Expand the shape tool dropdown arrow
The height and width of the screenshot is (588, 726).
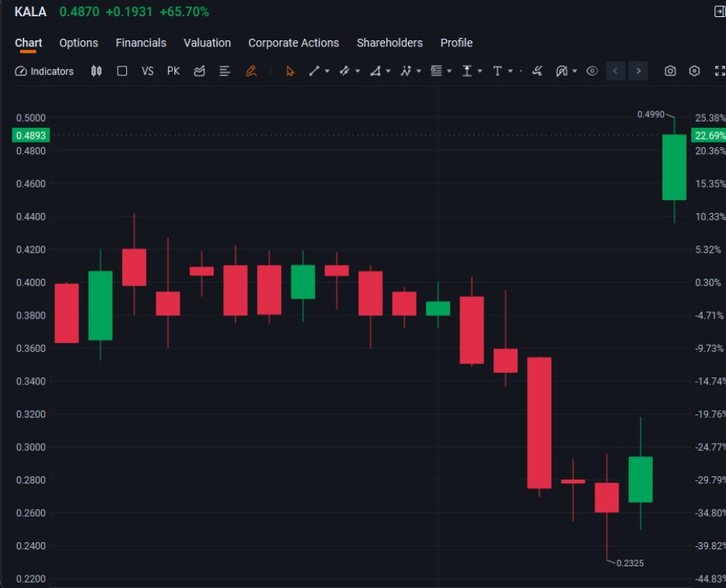click(x=388, y=71)
